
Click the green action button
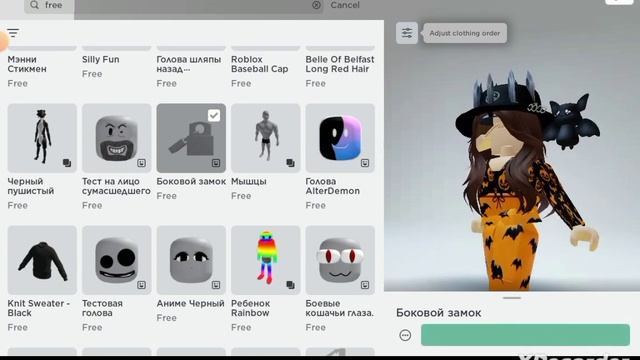[x=525, y=335]
